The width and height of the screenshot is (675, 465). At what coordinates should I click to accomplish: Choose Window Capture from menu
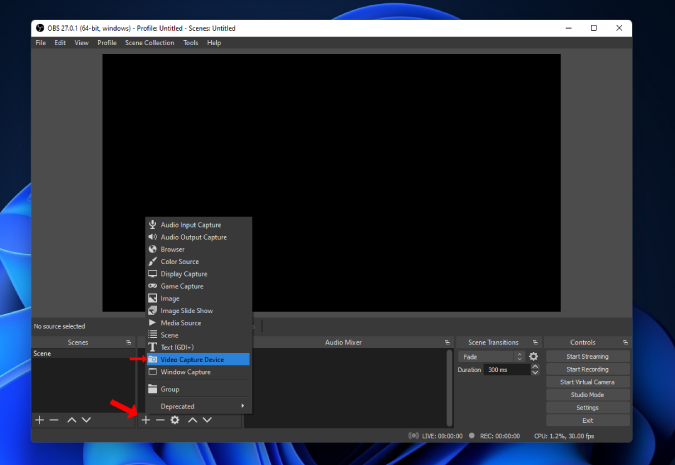[x=198, y=372]
